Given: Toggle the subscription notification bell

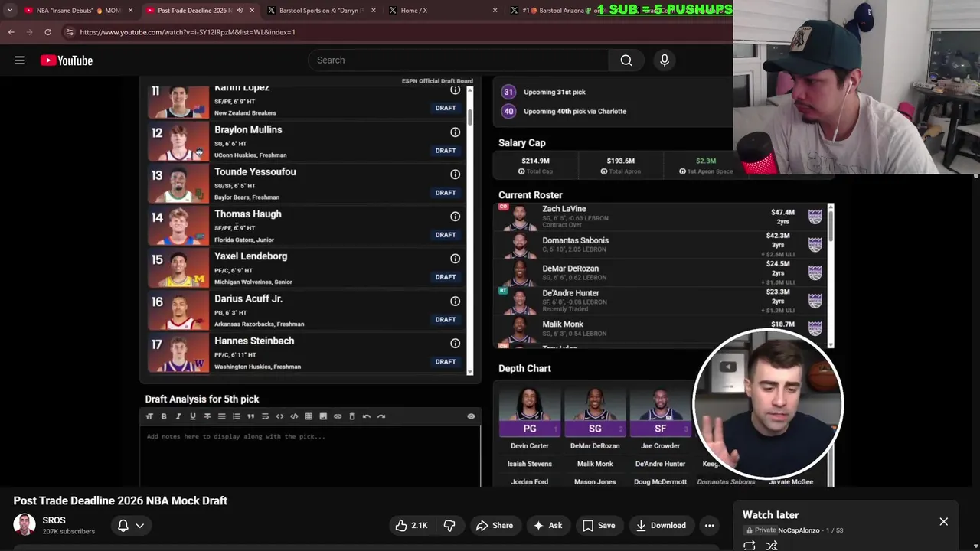Looking at the screenshot, I should pyautogui.click(x=123, y=526).
